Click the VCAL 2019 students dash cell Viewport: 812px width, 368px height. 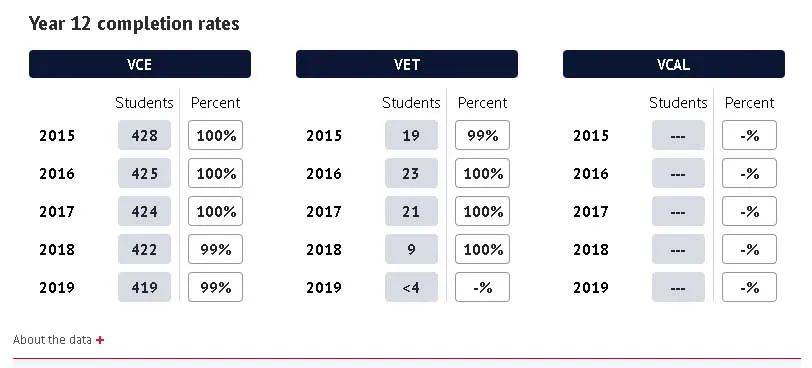click(678, 287)
